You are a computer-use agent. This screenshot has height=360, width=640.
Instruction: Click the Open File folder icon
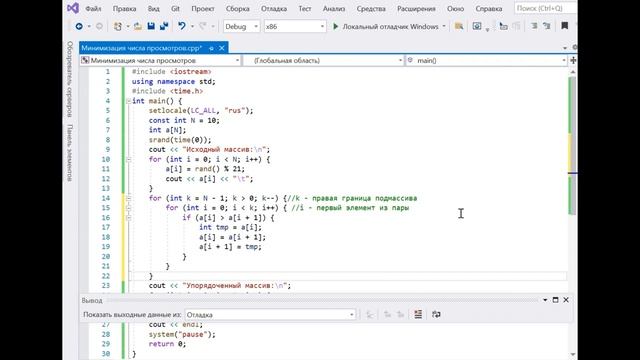click(x=138, y=26)
